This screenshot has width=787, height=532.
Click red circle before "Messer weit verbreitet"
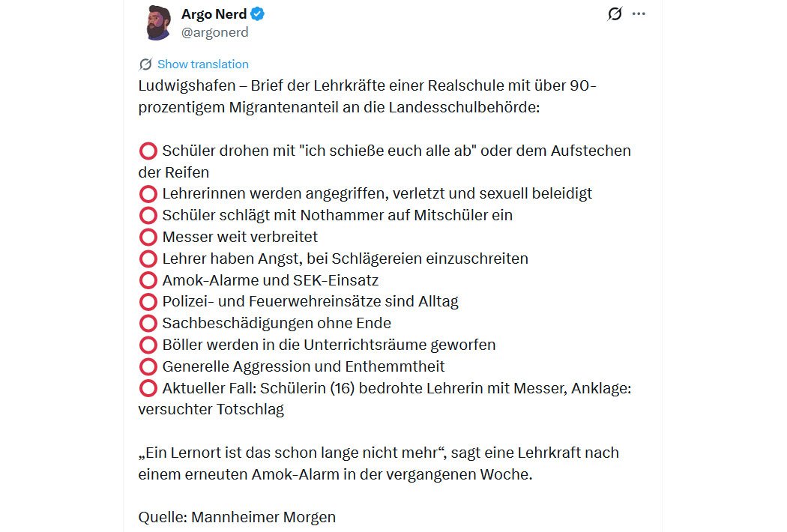pos(148,238)
